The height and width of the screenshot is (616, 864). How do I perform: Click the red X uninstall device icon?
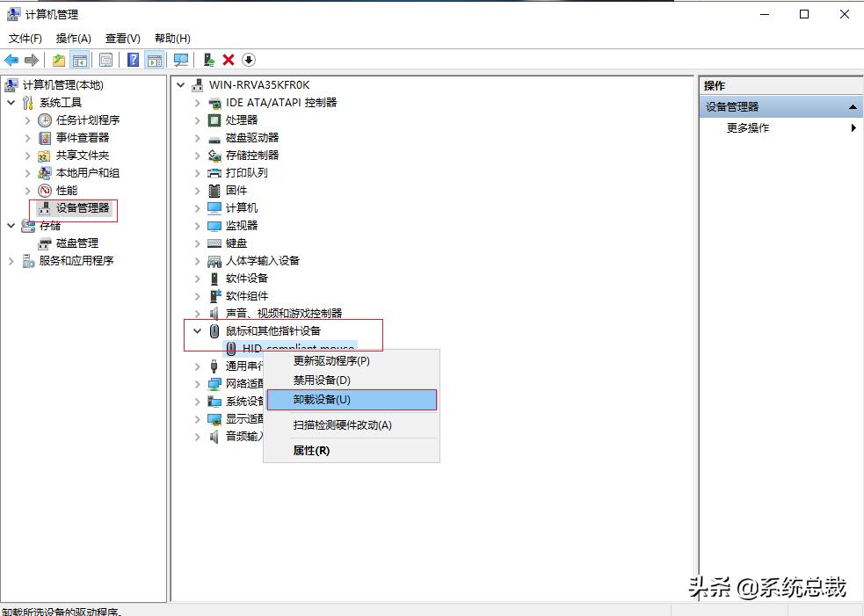point(228,60)
